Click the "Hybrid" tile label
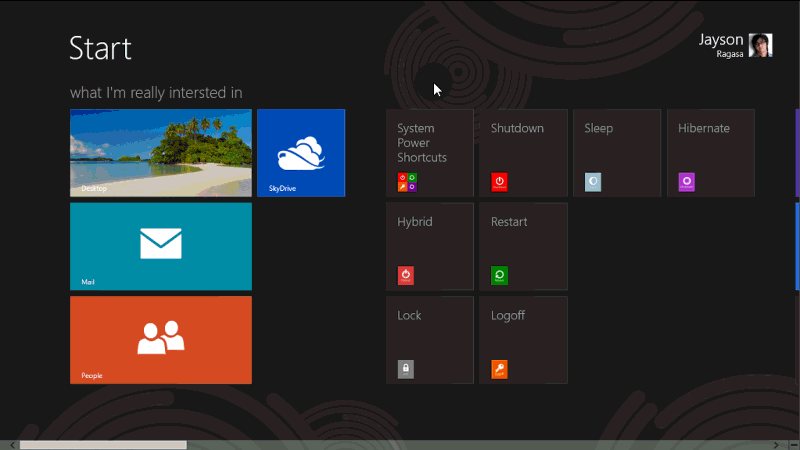The height and width of the screenshot is (450, 800). coord(415,222)
